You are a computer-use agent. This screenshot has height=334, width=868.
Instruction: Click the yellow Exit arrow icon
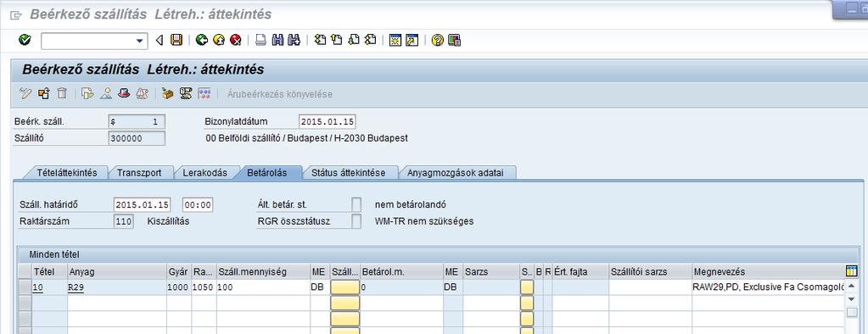pos(219,40)
